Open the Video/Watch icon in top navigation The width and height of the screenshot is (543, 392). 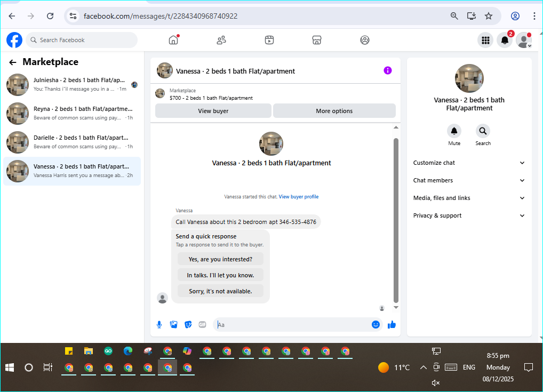[x=269, y=40]
